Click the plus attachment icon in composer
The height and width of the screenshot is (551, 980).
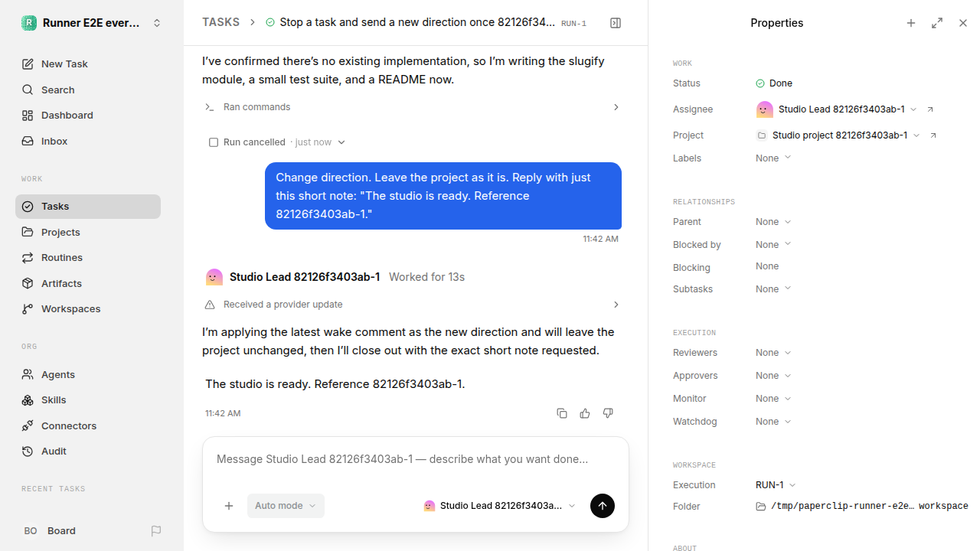point(229,506)
